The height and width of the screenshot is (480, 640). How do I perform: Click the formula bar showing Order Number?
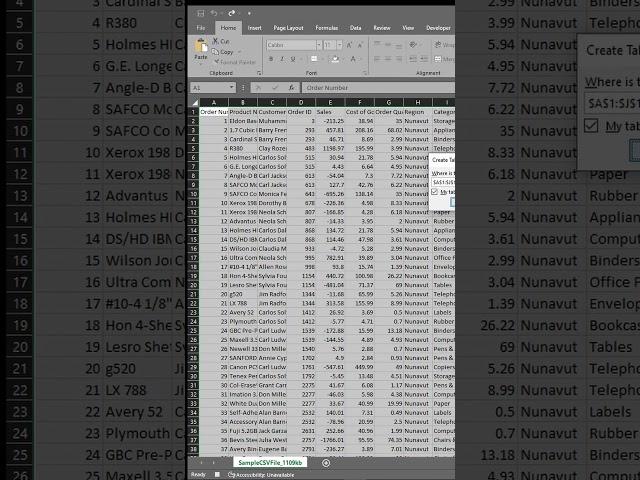[x=378, y=88]
